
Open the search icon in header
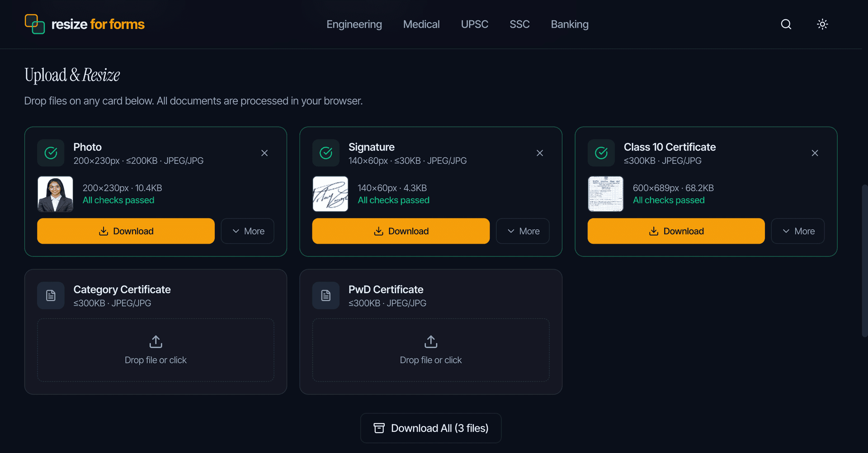tap(786, 24)
